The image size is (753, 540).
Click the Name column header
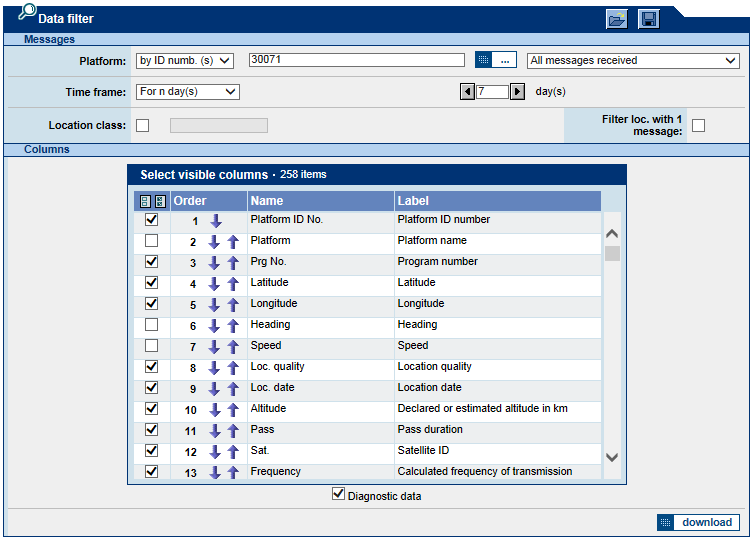tap(321, 201)
